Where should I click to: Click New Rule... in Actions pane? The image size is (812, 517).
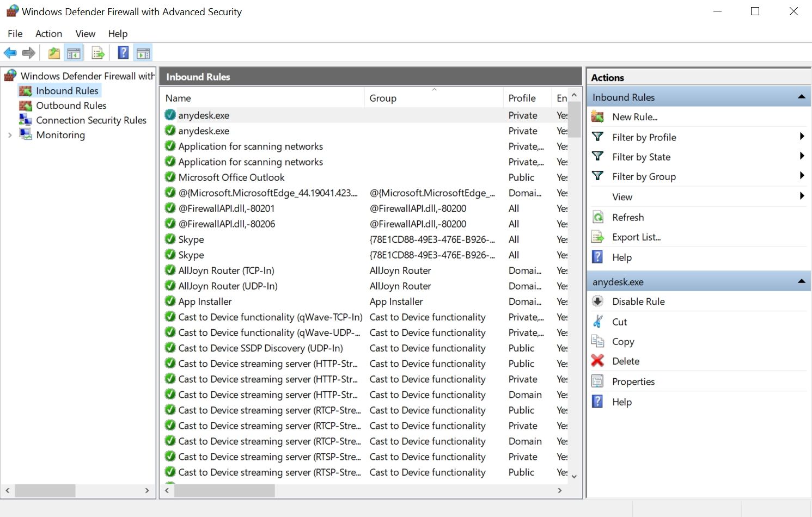(634, 117)
